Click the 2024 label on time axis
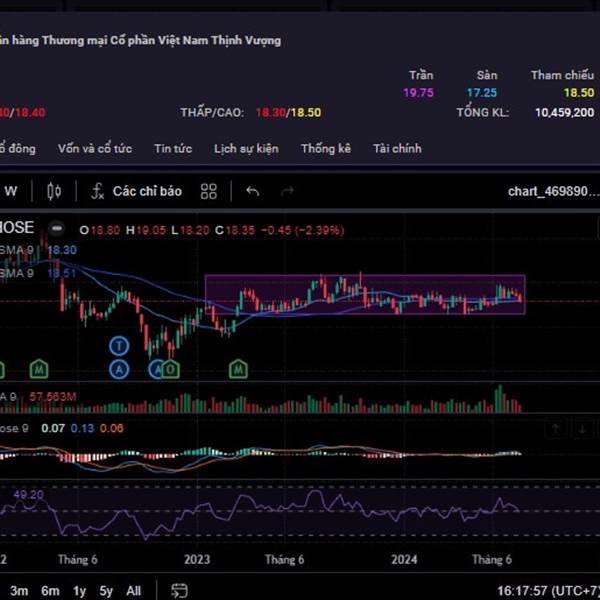This screenshot has width=600, height=600. coord(404,559)
